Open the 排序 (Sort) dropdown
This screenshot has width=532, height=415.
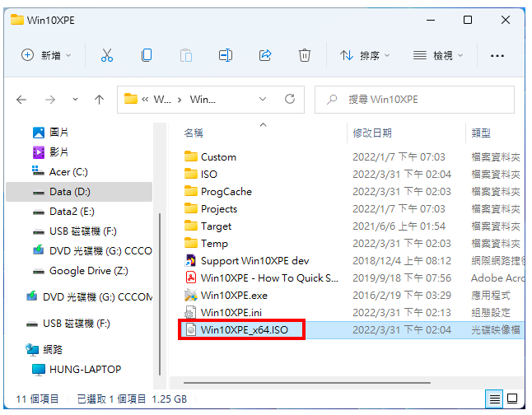coord(365,55)
